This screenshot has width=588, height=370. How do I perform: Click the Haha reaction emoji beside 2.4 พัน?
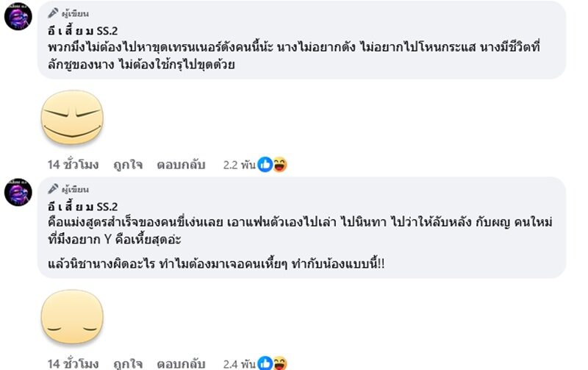(279, 363)
